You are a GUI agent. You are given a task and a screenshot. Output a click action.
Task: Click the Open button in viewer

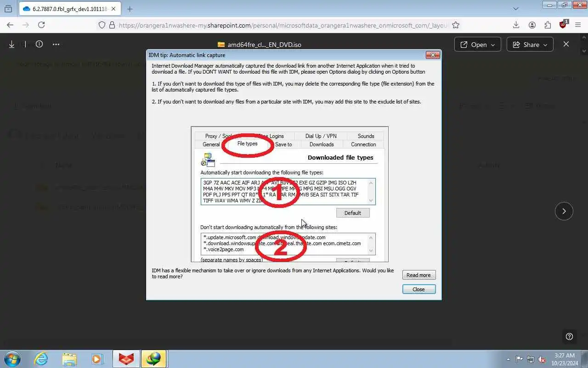(x=477, y=45)
